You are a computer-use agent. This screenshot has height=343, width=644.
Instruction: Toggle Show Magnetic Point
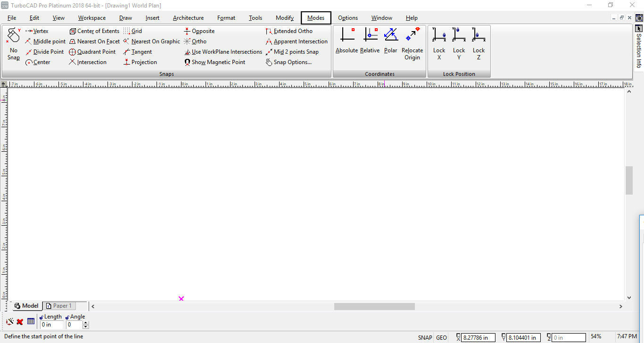point(215,62)
